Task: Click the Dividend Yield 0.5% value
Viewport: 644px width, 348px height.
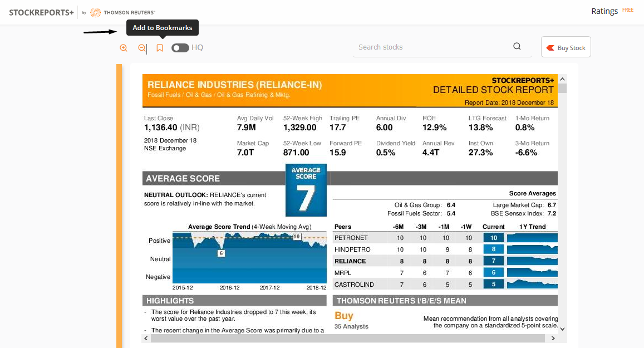Action: pos(386,153)
